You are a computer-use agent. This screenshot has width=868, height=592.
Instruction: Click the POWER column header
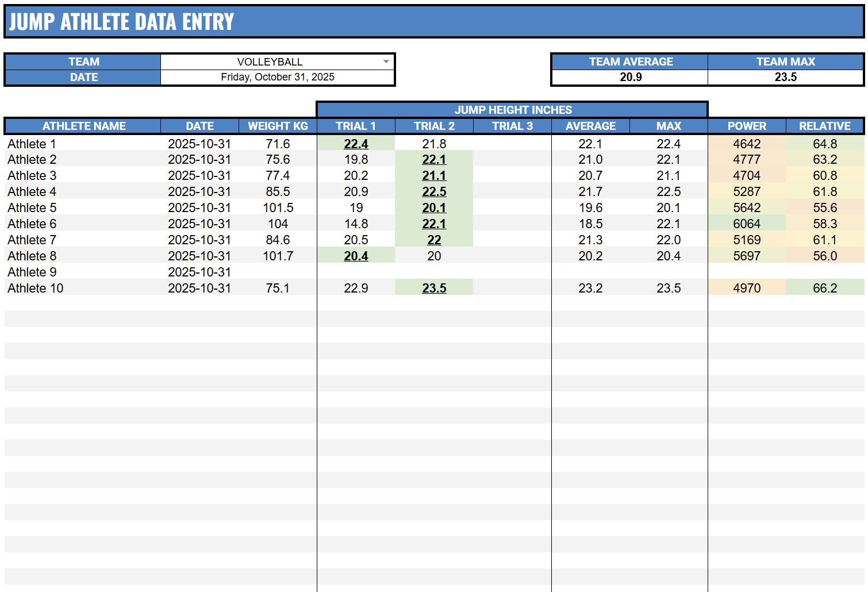[x=747, y=126]
